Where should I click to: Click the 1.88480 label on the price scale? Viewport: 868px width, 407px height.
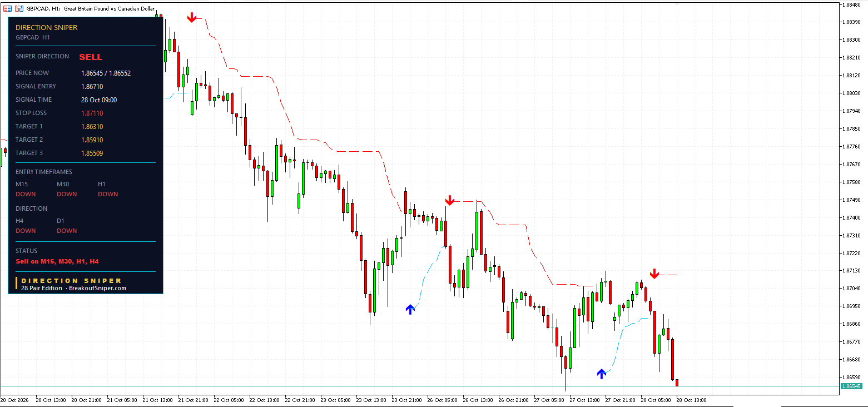coord(851,4)
